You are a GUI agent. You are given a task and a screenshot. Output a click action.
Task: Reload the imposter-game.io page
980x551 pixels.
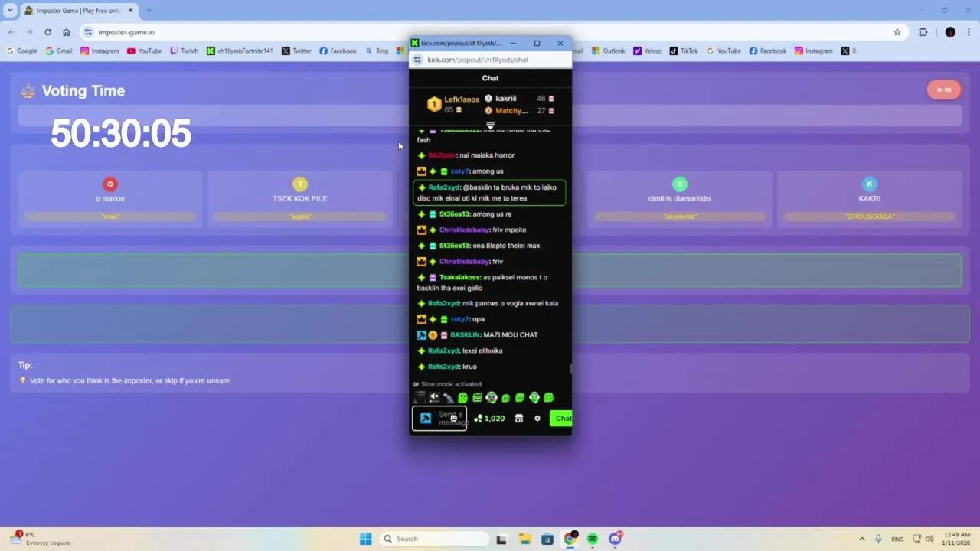pos(47,32)
